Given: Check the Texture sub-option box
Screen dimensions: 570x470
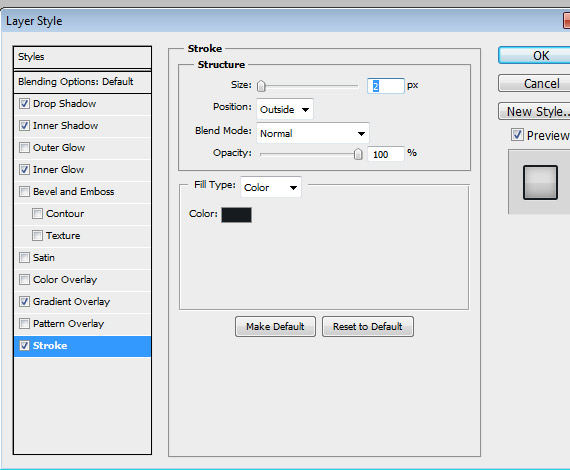Looking at the screenshot, I should pyautogui.click(x=37, y=236).
